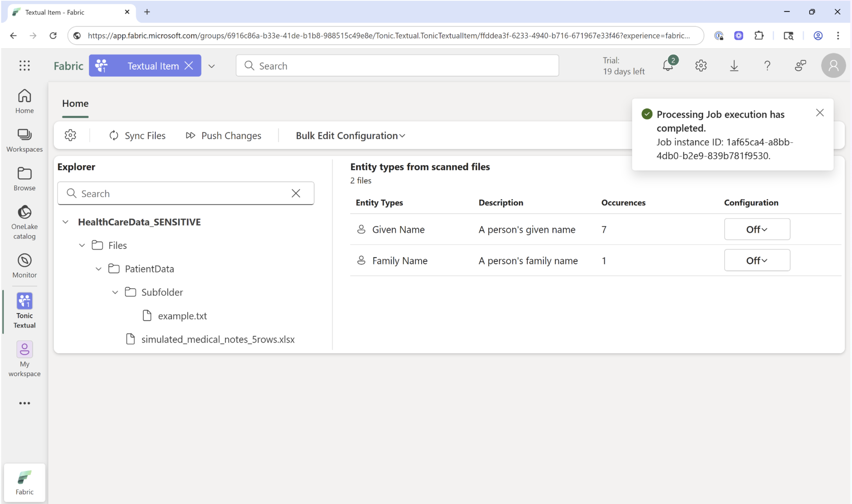Open Given Name configuration Off dropdown
This screenshot has height=504, width=852.
click(x=756, y=229)
